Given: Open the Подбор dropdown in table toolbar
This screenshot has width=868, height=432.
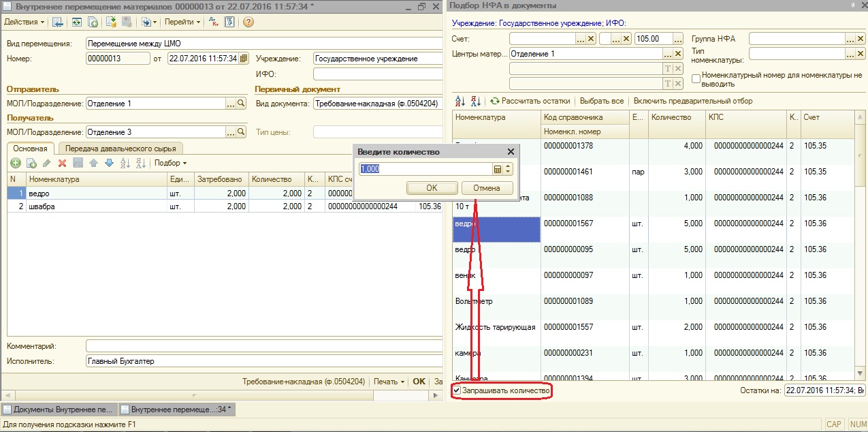Looking at the screenshot, I should 170,163.
